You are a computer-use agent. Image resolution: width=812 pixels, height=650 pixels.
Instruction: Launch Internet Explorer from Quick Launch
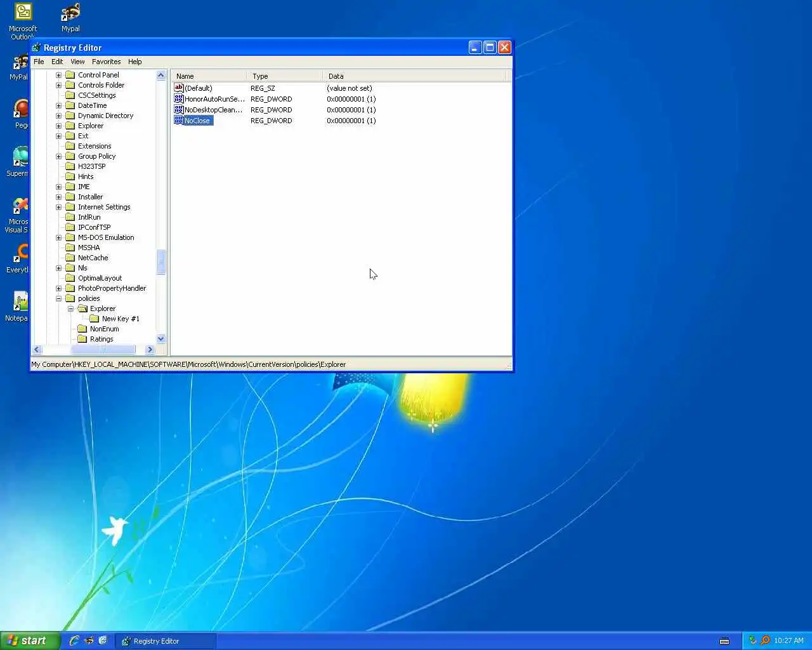[x=74, y=640]
